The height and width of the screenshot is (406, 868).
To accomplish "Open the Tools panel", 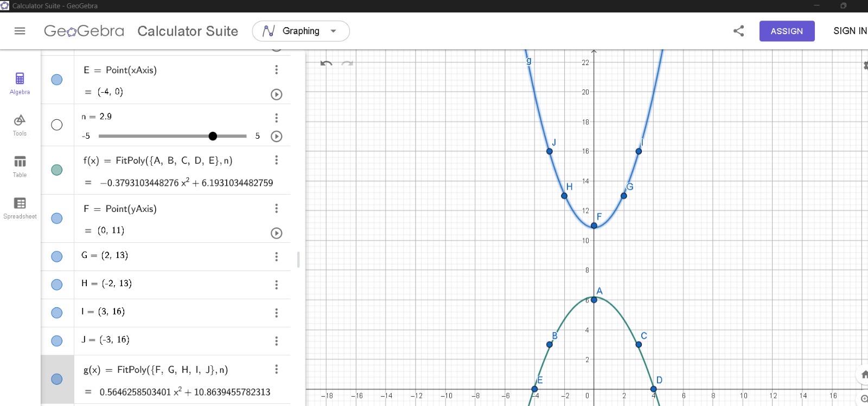I will (x=20, y=125).
